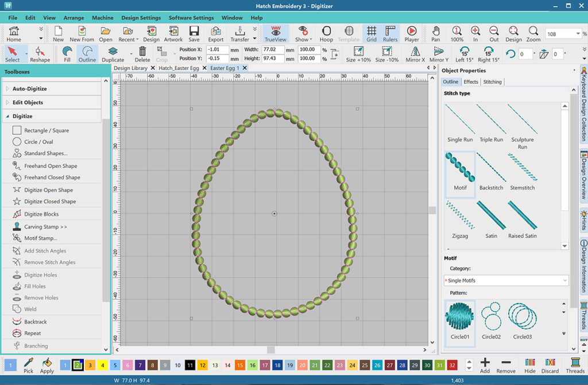Toggle the Grid display

tap(372, 33)
